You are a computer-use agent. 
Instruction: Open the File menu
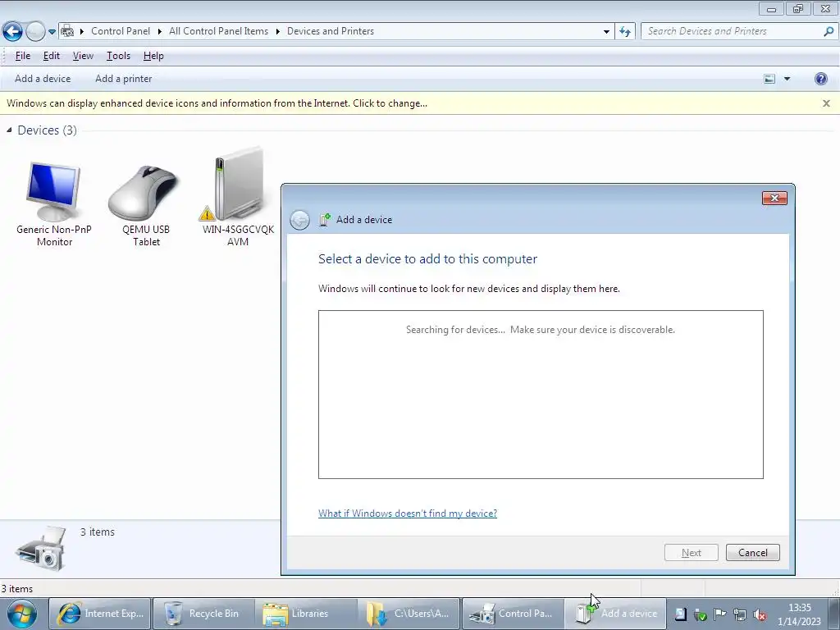coord(22,56)
